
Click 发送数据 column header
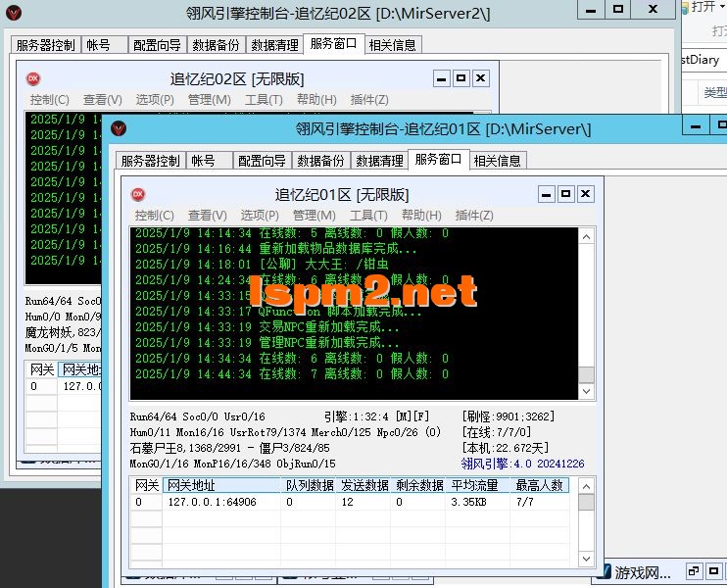363,485
